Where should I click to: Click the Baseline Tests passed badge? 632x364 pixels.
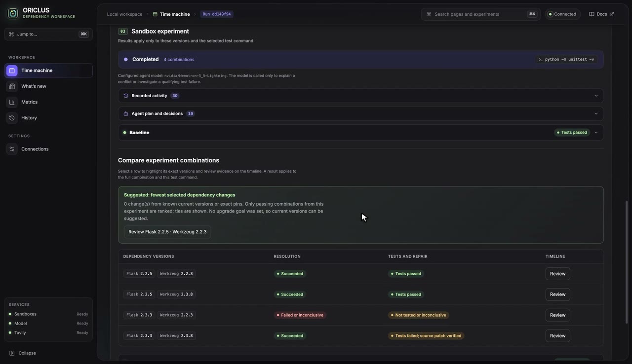[572, 133]
